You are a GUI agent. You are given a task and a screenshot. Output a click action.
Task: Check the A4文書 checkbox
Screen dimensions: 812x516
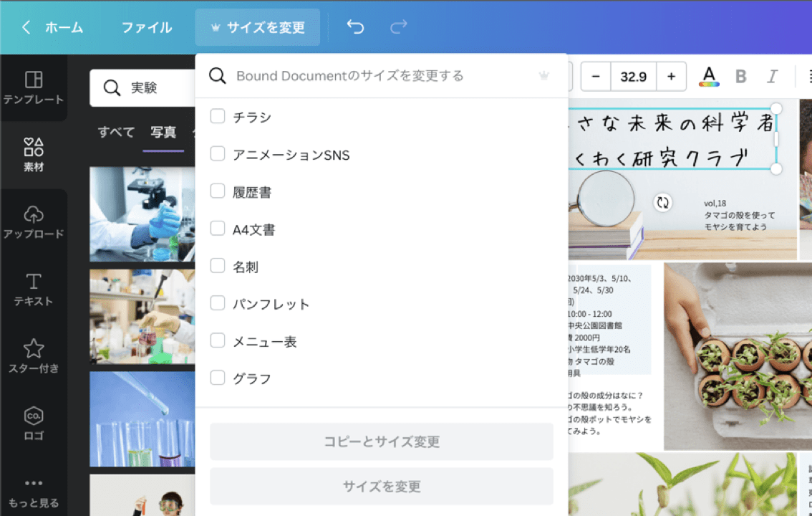(217, 229)
